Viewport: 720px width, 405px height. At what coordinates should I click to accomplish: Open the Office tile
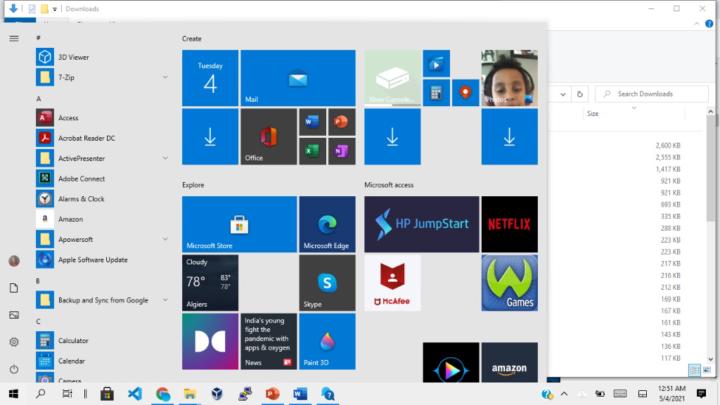(x=268, y=137)
